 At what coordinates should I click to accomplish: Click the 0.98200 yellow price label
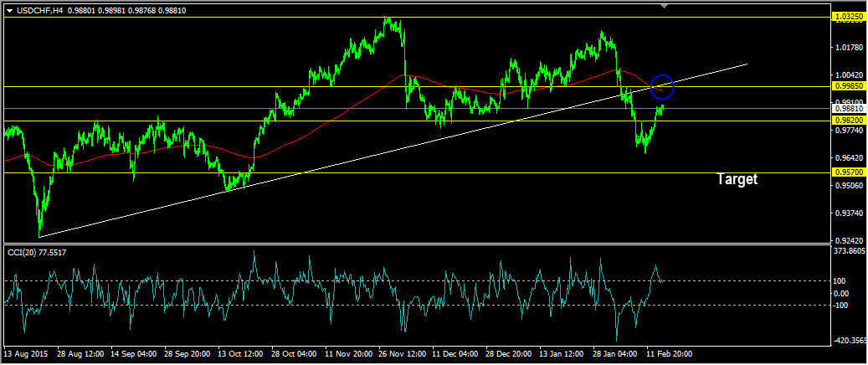coord(848,121)
